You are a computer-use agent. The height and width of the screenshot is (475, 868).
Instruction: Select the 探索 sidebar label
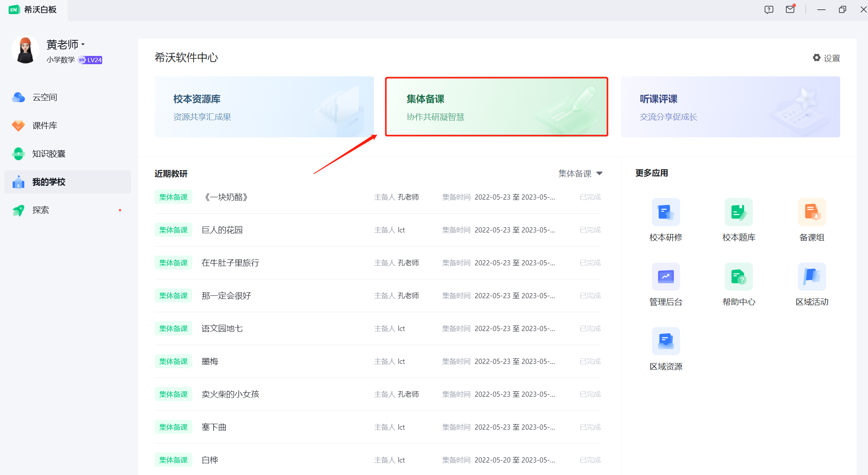(41, 210)
